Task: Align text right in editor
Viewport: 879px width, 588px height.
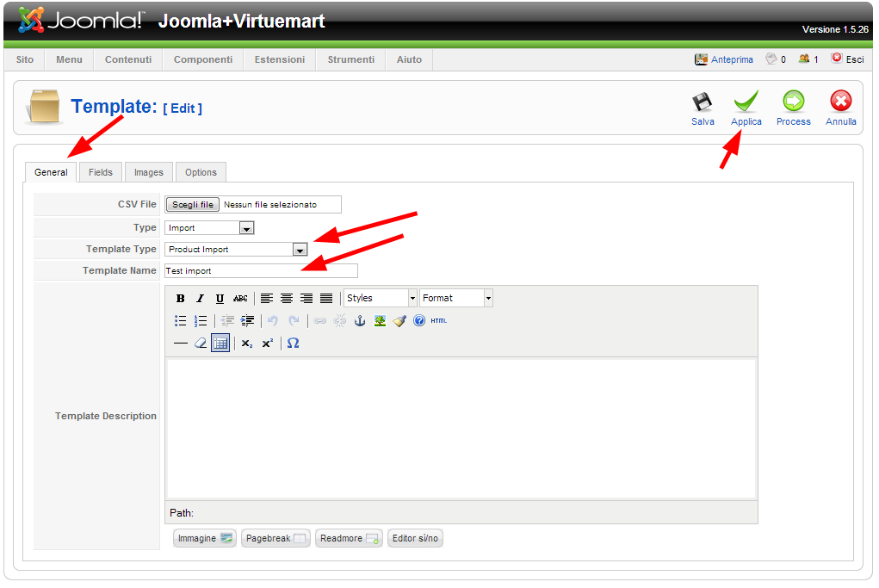Action: point(306,299)
